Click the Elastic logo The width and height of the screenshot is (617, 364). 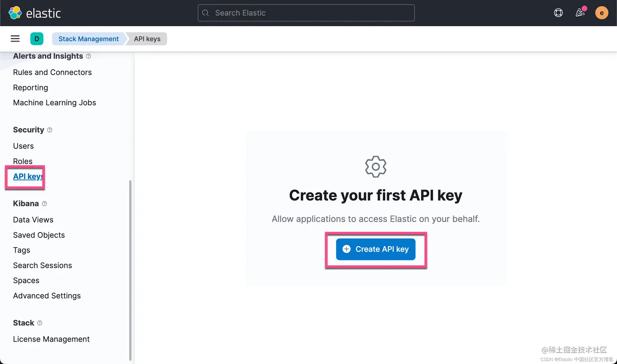[35, 13]
